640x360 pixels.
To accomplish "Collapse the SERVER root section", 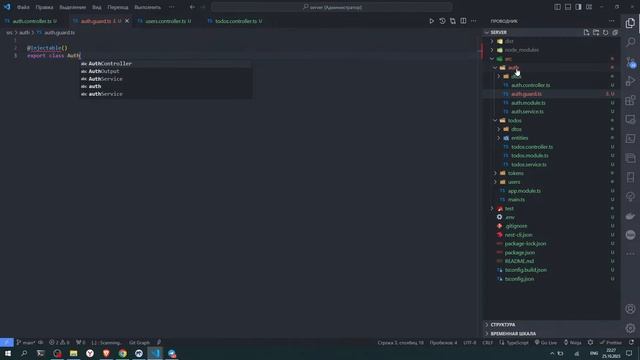I will [498, 32].
